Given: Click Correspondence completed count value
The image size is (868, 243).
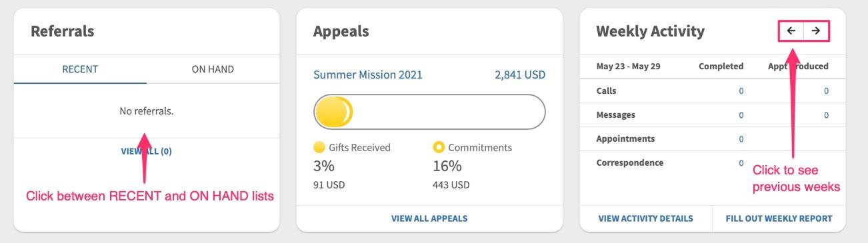Looking at the screenshot, I should (741, 163).
